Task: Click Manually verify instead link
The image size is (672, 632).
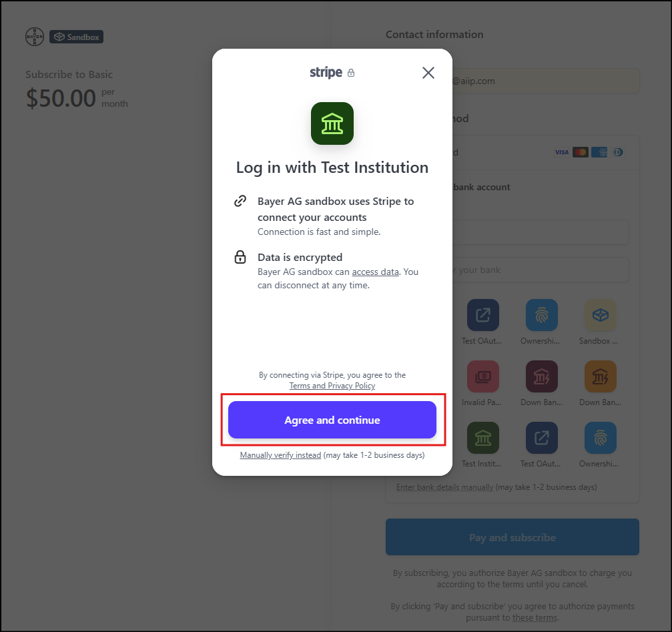Action: (280, 455)
